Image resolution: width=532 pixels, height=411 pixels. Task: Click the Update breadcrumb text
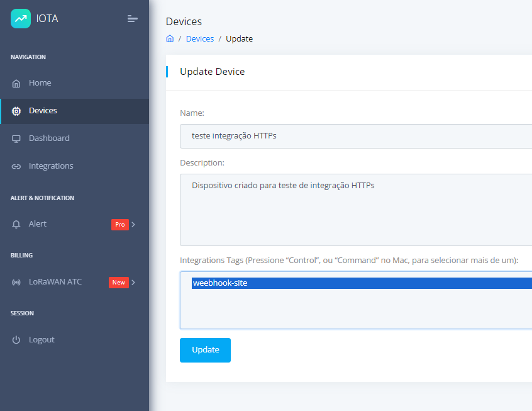coord(239,39)
